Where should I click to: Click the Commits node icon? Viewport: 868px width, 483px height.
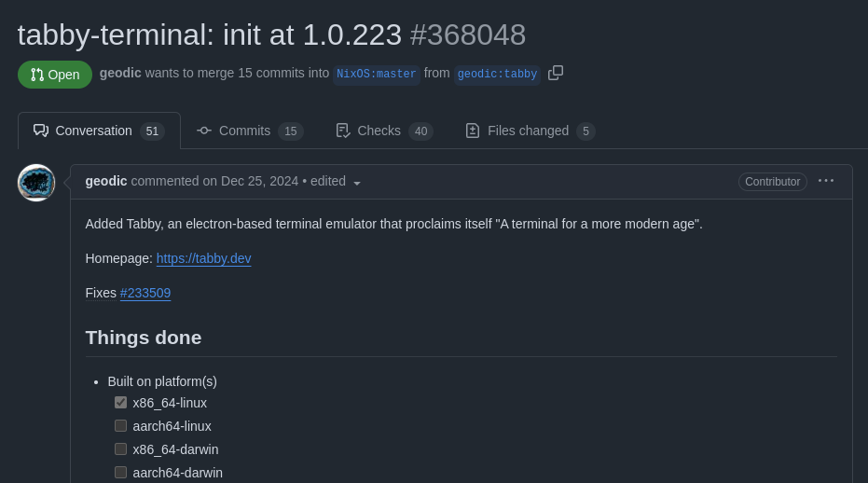point(203,131)
